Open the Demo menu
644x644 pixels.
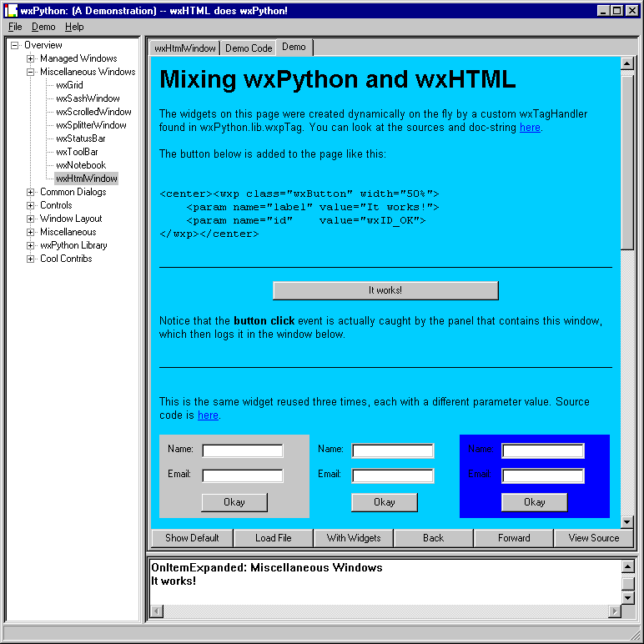click(x=43, y=27)
